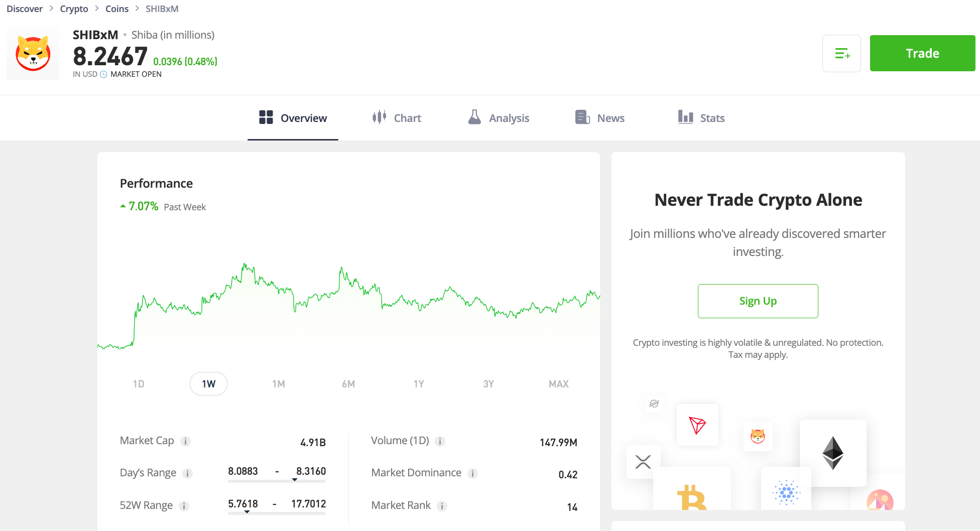The width and height of the screenshot is (980, 531).
Task: Click the Market Cap value 4.91B
Action: [313, 443]
